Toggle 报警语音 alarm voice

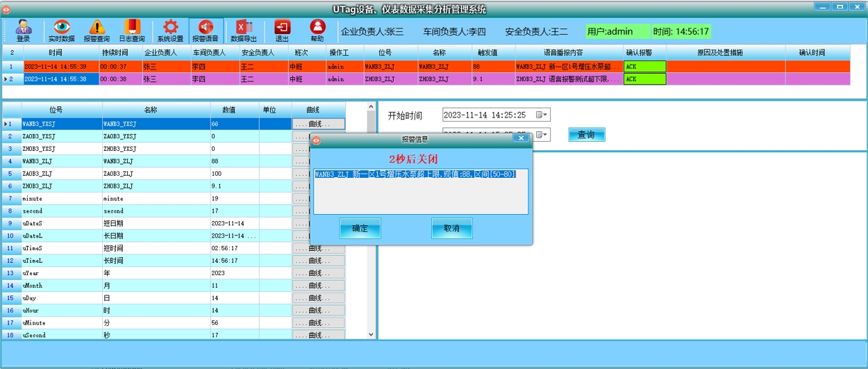point(205,31)
